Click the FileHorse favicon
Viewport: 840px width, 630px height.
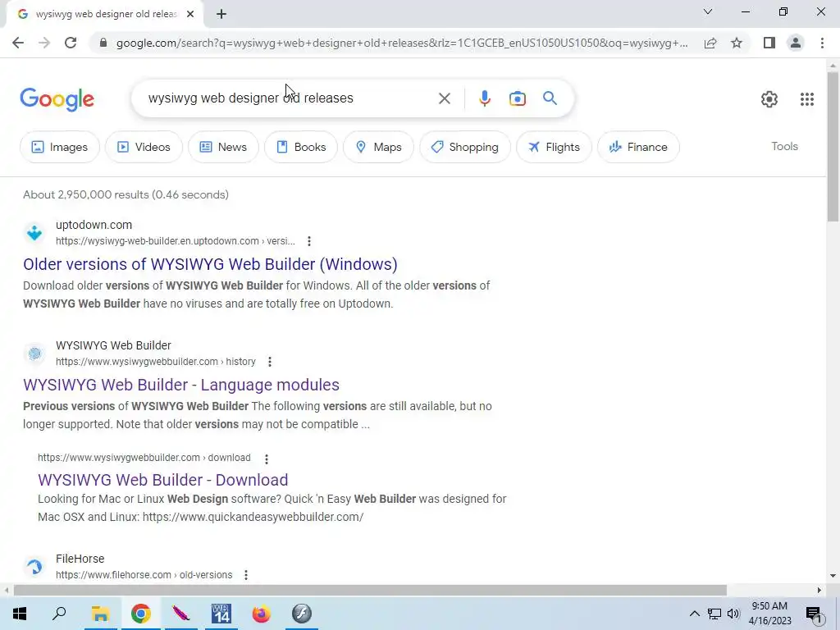point(34,566)
